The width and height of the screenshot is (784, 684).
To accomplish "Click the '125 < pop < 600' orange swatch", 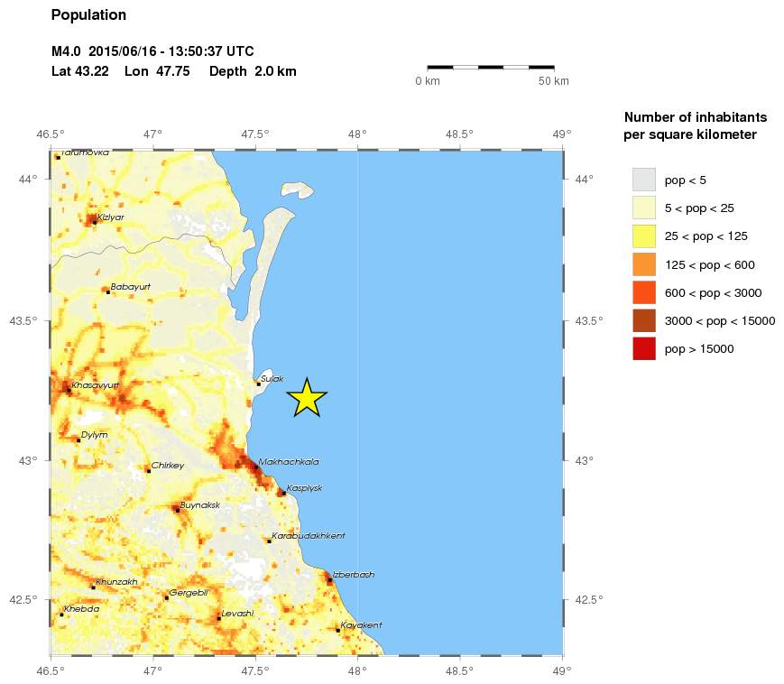I will [643, 264].
